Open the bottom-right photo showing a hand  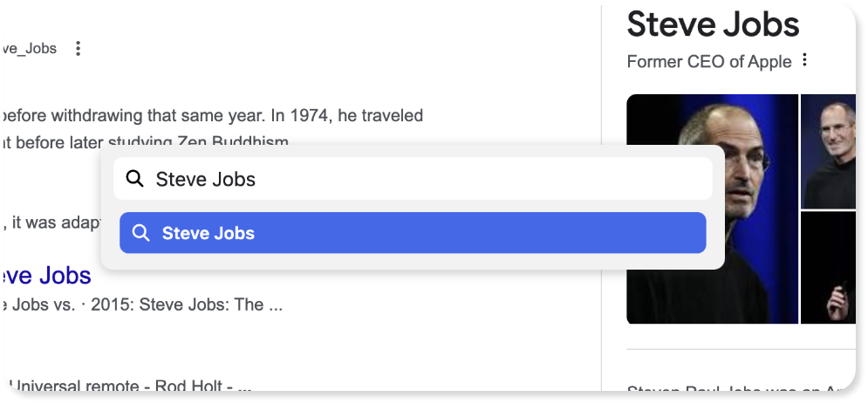click(828, 267)
